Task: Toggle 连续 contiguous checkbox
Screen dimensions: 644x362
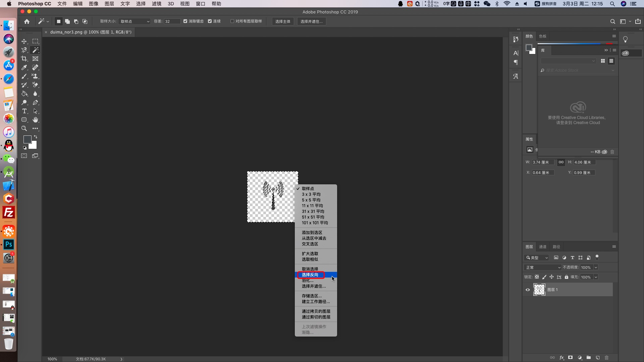Action: [x=210, y=21]
